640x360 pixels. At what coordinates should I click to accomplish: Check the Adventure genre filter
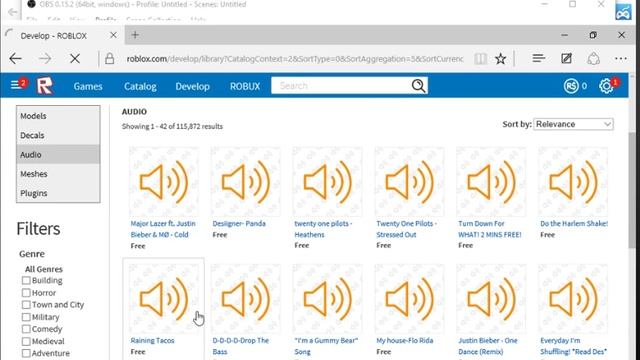(26, 353)
